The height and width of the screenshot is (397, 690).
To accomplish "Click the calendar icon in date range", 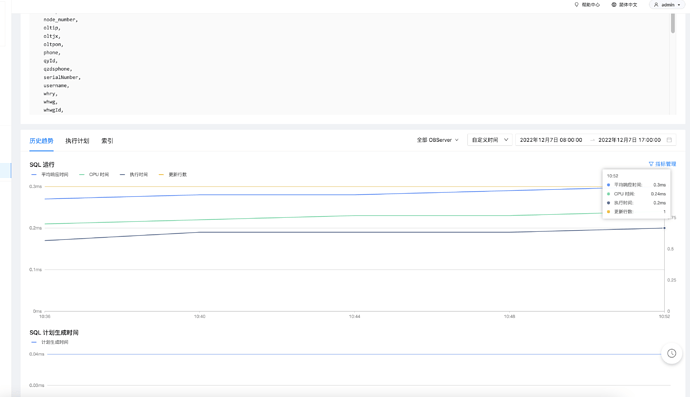I will point(669,140).
